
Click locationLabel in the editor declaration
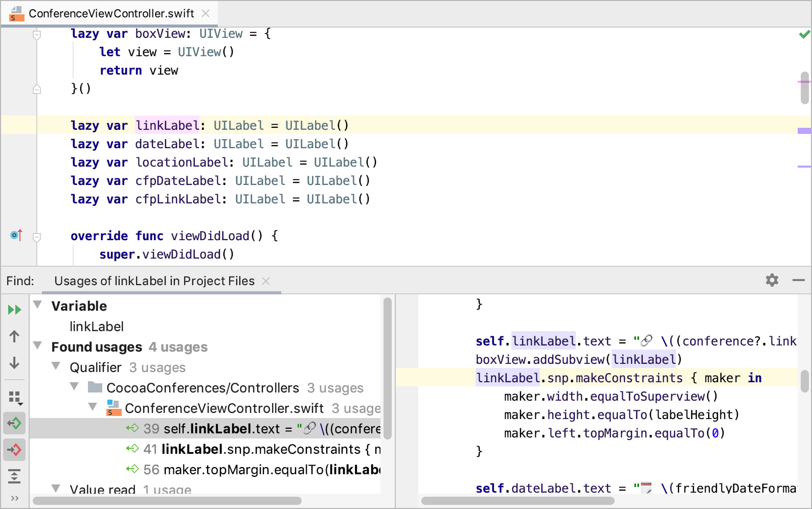coord(182,162)
